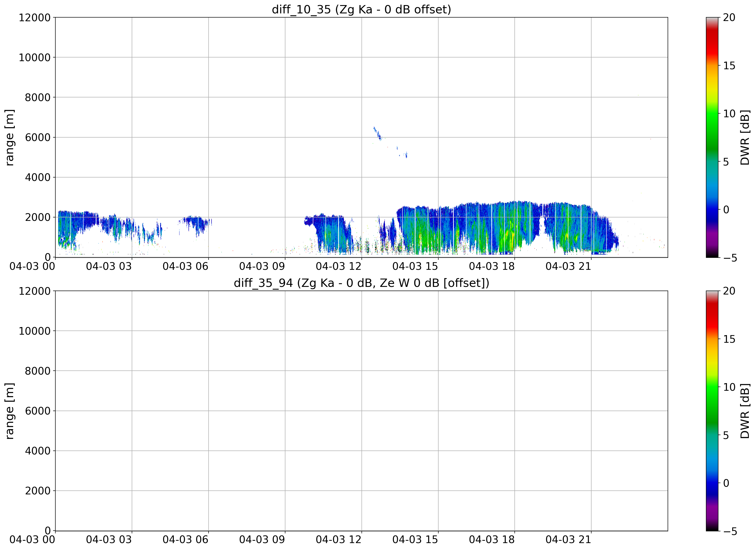Click the 2000 y-tick on the top plot
Image resolution: width=756 pixels, height=550 pixels.
pos(38,217)
